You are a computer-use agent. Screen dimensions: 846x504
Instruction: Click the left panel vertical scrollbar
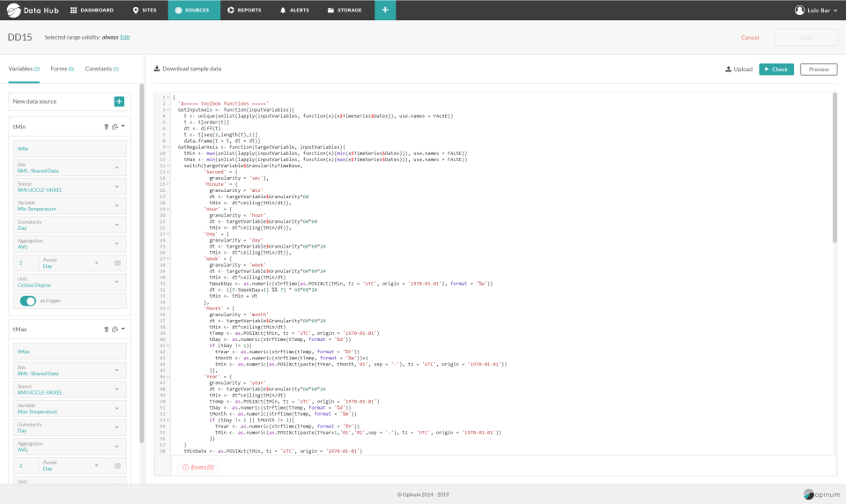tap(141, 263)
